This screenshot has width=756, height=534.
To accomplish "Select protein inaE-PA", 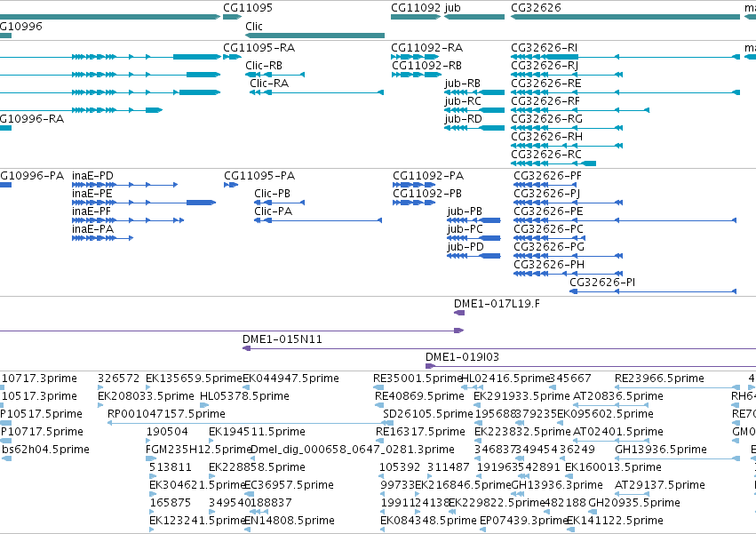I will tap(92, 229).
